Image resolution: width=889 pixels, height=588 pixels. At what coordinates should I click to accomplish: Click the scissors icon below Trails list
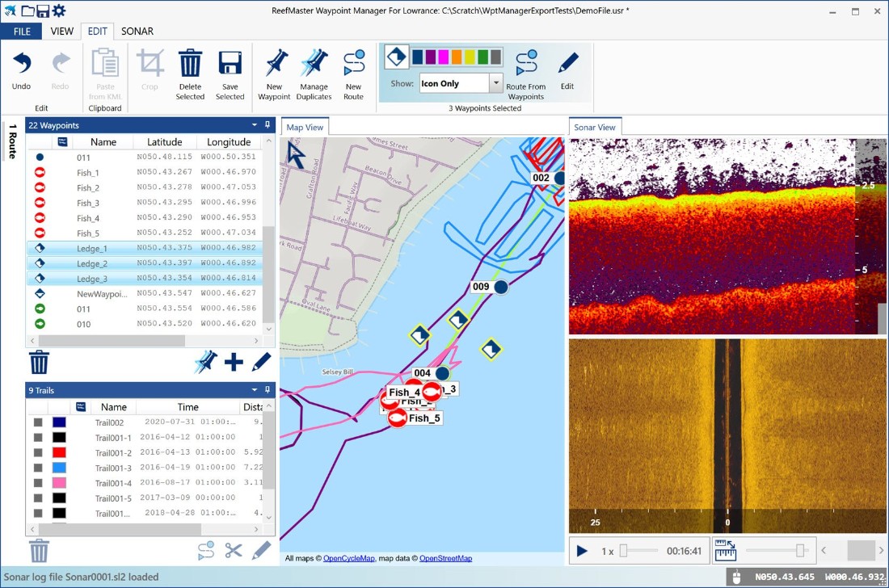234,551
